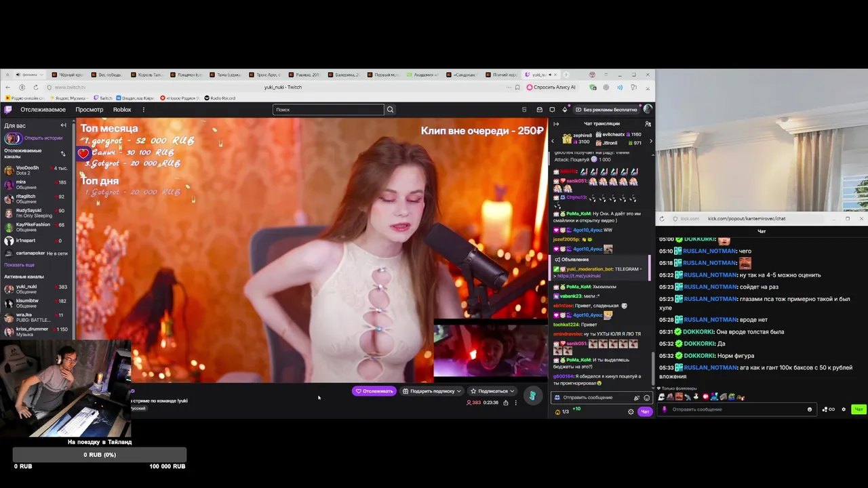
Task: Focus the Kick chat Отправить сообщение field
Action: [736, 409]
